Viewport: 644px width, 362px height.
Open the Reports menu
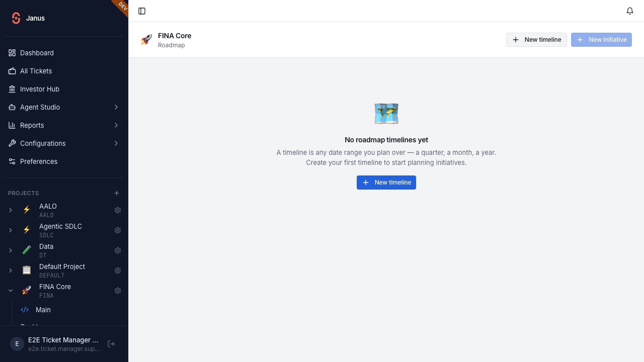tap(64, 125)
